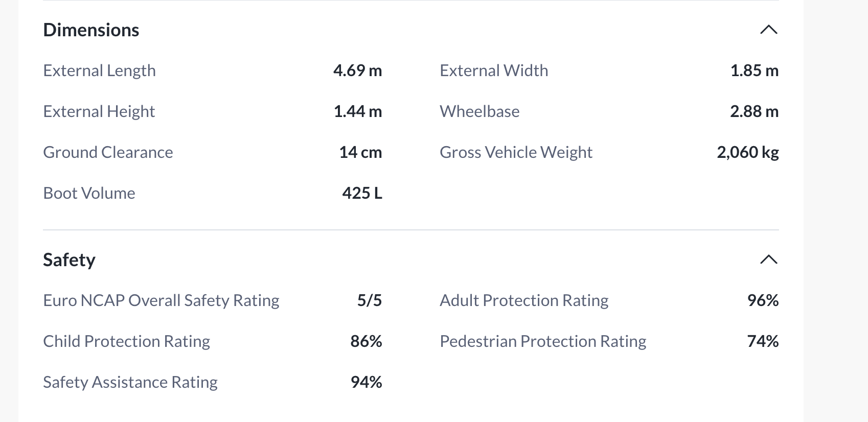Screen dimensions: 868x422
Task: Select the Adult Protection Rating label
Action: tap(523, 300)
